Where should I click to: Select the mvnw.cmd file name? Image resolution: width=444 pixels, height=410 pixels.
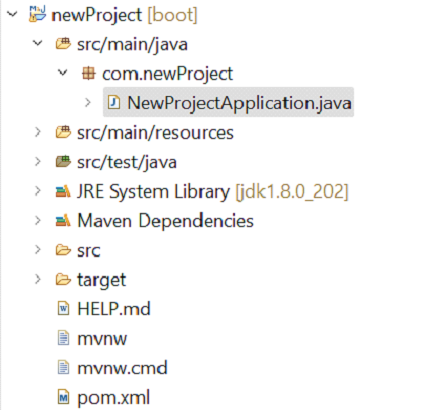(x=122, y=368)
